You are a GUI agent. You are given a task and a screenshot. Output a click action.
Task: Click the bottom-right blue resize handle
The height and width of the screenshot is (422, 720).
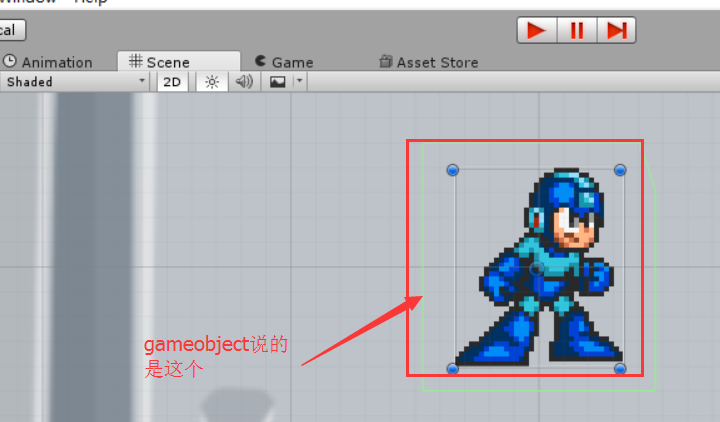click(x=620, y=369)
